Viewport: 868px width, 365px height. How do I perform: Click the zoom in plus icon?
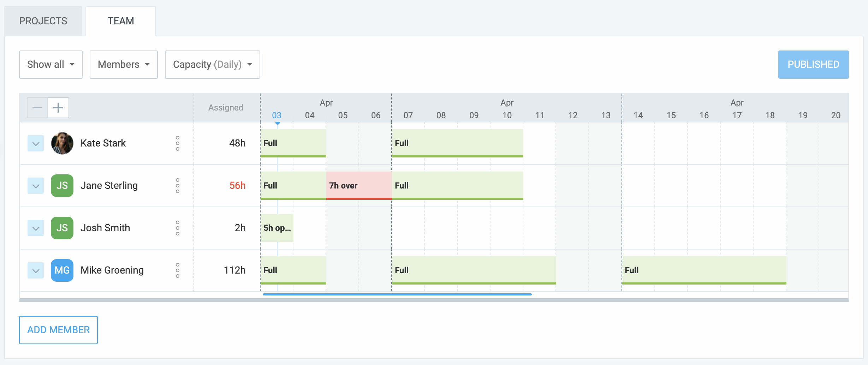(x=58, y=107)
